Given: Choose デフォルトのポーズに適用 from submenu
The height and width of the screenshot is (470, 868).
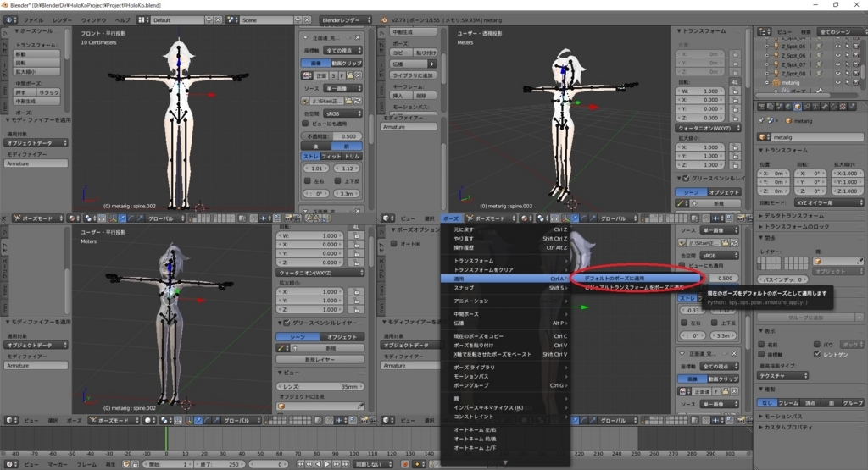Looking at the screenshot, I should (615, 279).
